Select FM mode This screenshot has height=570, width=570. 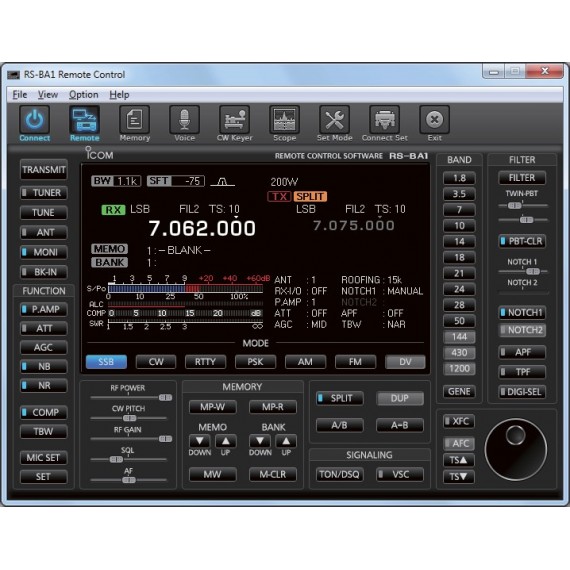coord(355,362)
